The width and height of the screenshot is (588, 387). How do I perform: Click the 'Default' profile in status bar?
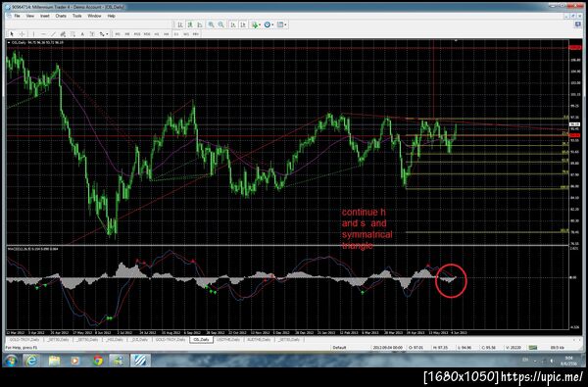coord(339,348)
